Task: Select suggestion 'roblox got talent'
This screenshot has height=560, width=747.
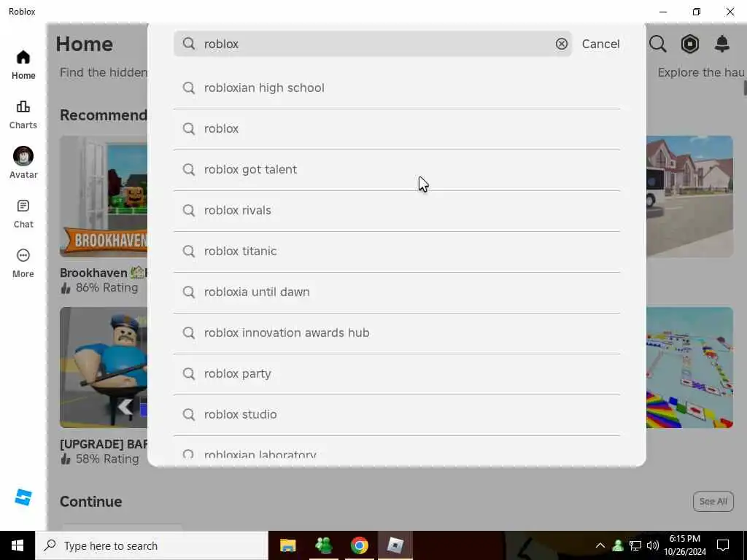Action: 397,170
